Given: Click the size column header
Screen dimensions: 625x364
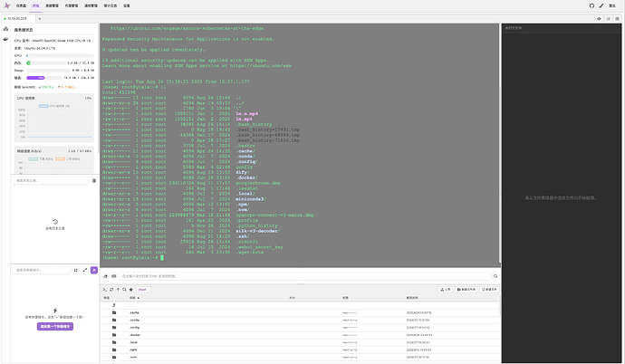Looking at the screenshot, I should coord(292,298).
